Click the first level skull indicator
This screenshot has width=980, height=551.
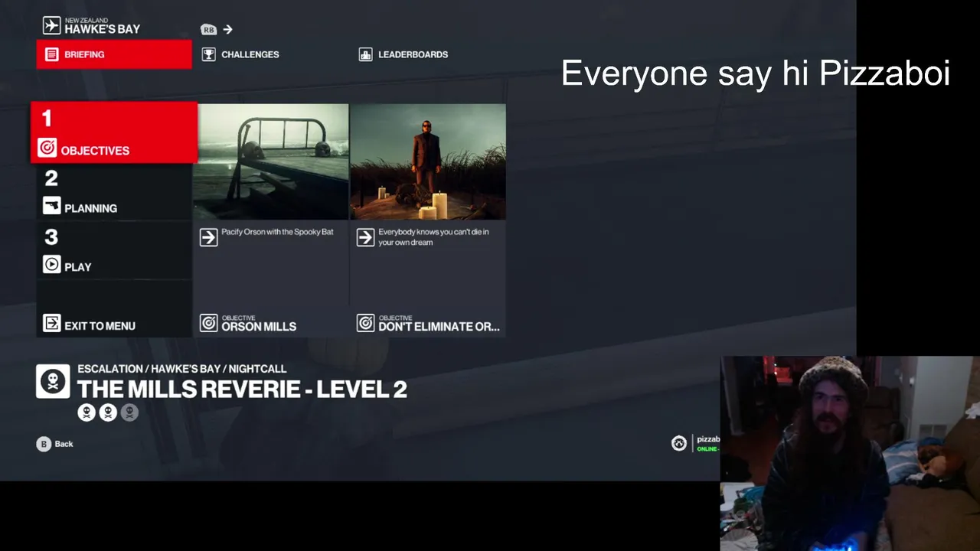click(87, 412)
